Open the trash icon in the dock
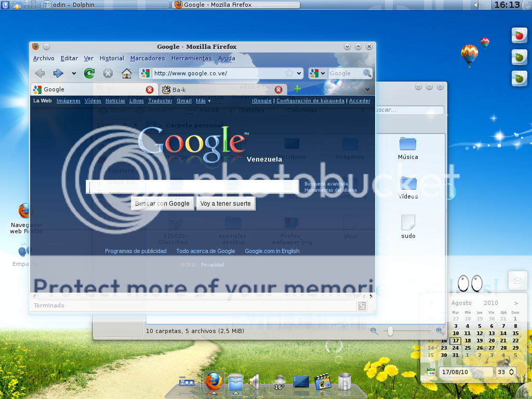532x399 pixels. tap(344, 382)
